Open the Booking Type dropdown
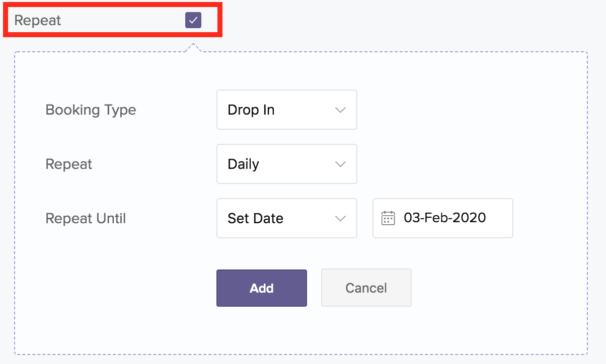Screen dimensions: 606x364 (x=286, y=110)
